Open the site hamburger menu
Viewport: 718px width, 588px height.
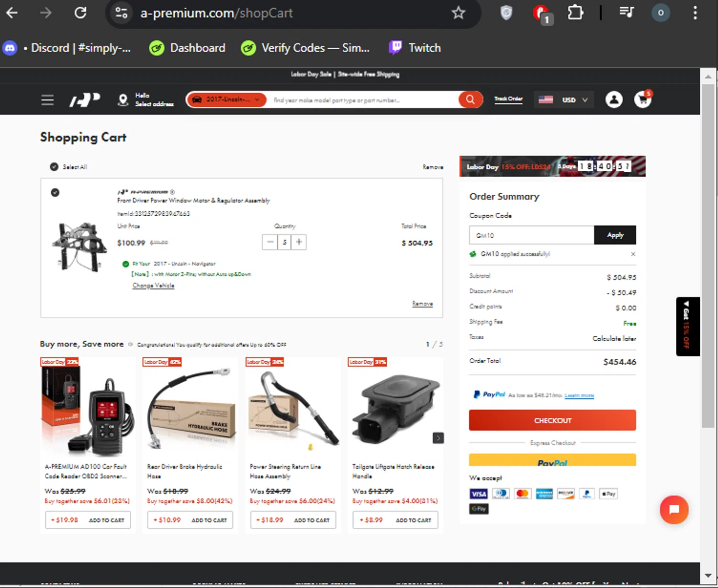click(x=47, y=100)
